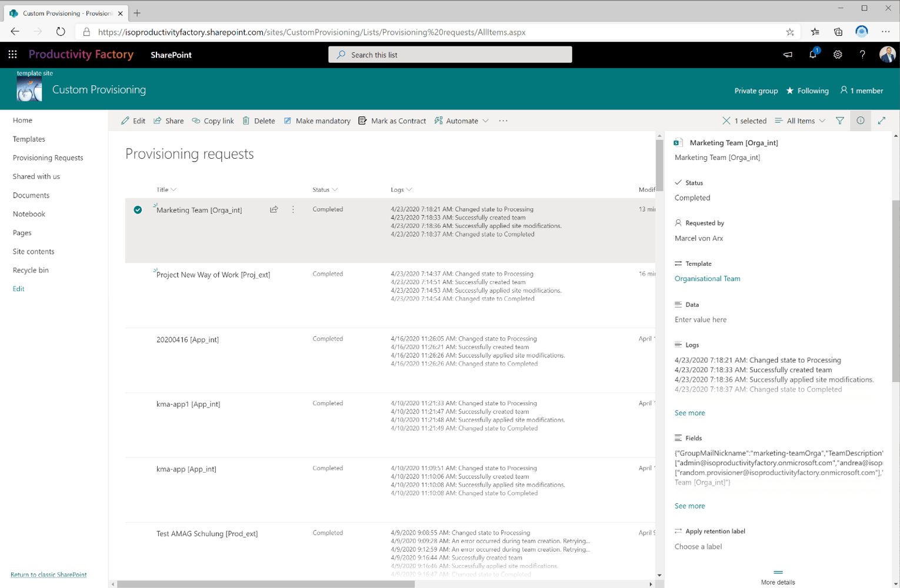Open Notebook in left navigation
This screenshot has height=588, width=900.
click(29, 214)
